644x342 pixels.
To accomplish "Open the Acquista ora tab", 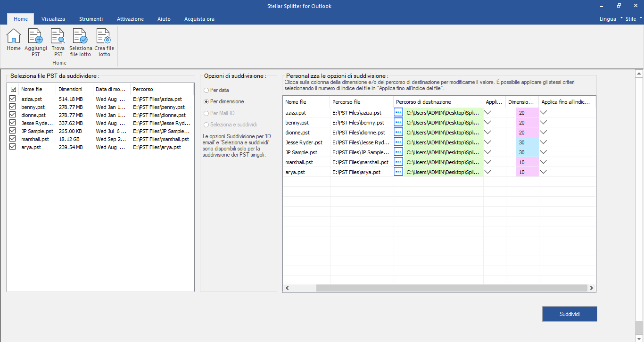I will click(199, 19).
